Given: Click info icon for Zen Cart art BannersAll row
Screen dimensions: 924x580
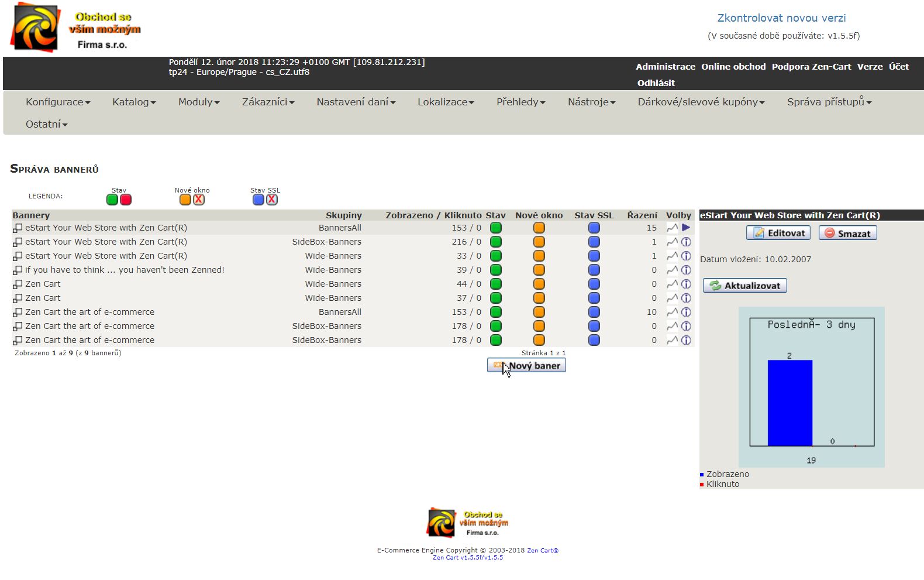Looking at the screenshot, I should [x=686, y=312].
